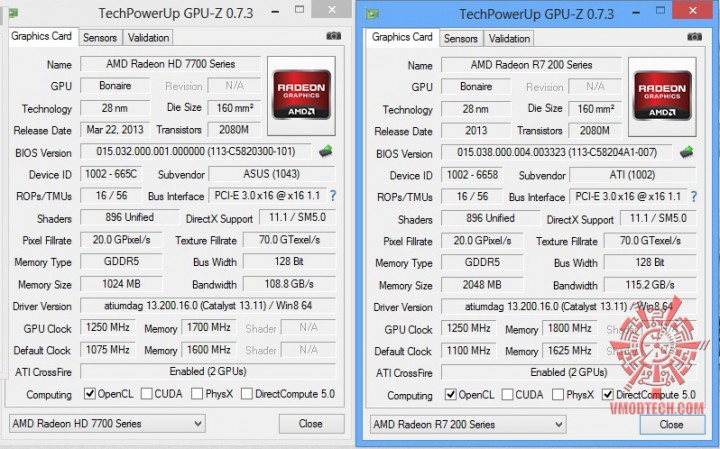Close the left GPU-Z window via X

click(x=332, y=9)
